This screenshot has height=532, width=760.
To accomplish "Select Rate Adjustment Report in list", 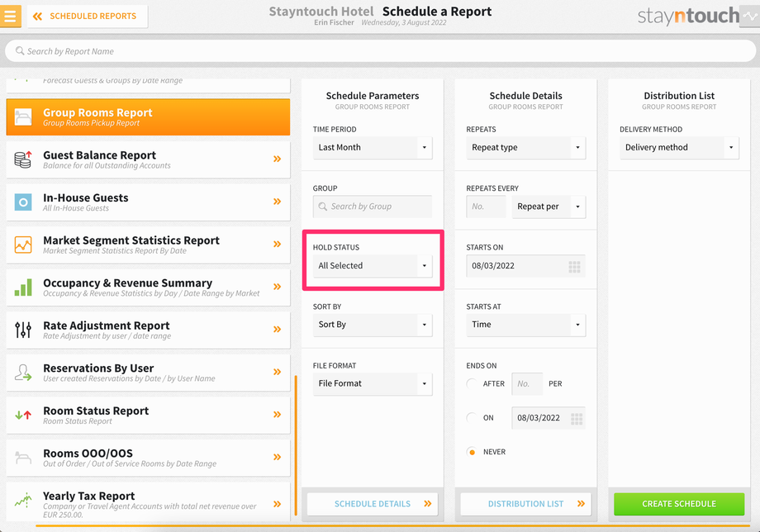I will click(x=148, y=330).
